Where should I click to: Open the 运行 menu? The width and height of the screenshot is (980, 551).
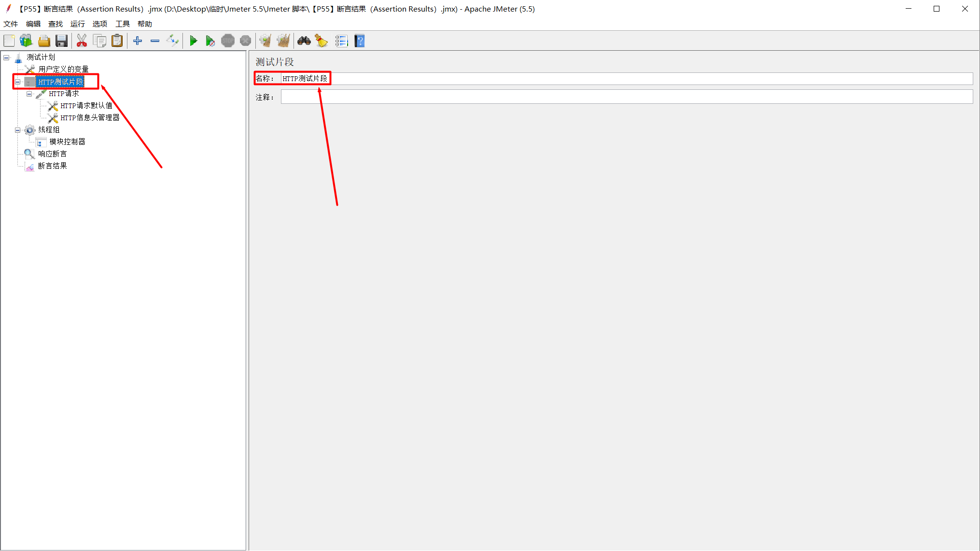tap(77, 24)
